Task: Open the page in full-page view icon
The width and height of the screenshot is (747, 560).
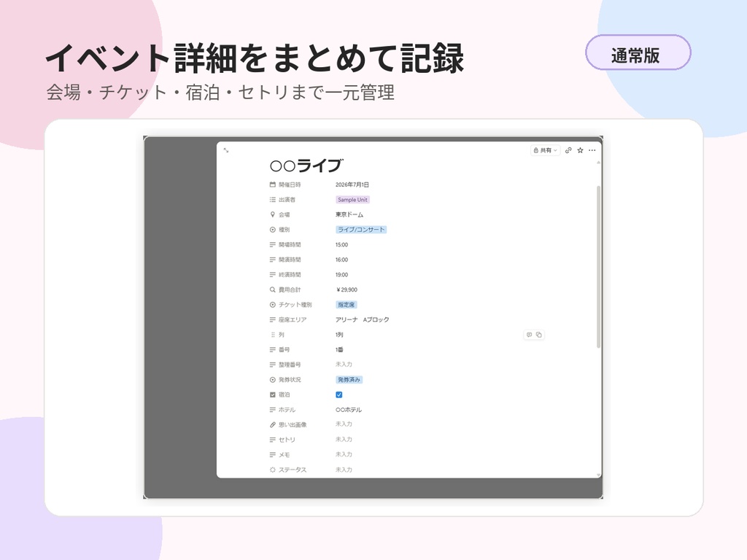Action: [226, 150]
